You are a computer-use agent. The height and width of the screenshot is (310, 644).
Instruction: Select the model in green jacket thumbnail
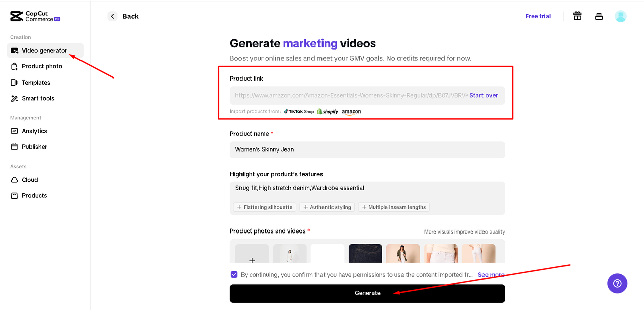(403, 254)
